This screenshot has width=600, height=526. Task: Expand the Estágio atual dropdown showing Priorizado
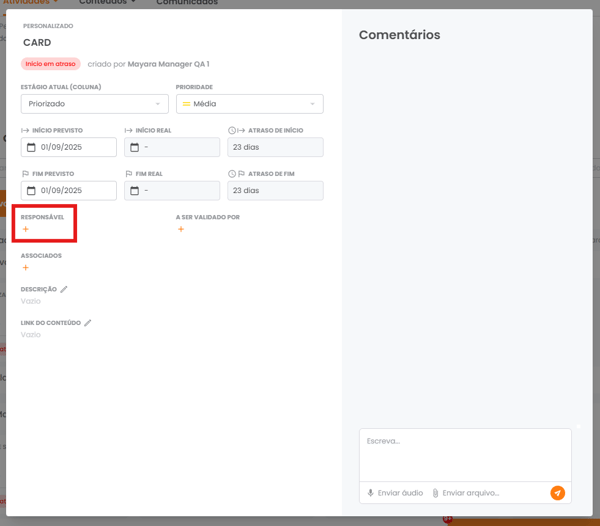(x=94, y=104)
